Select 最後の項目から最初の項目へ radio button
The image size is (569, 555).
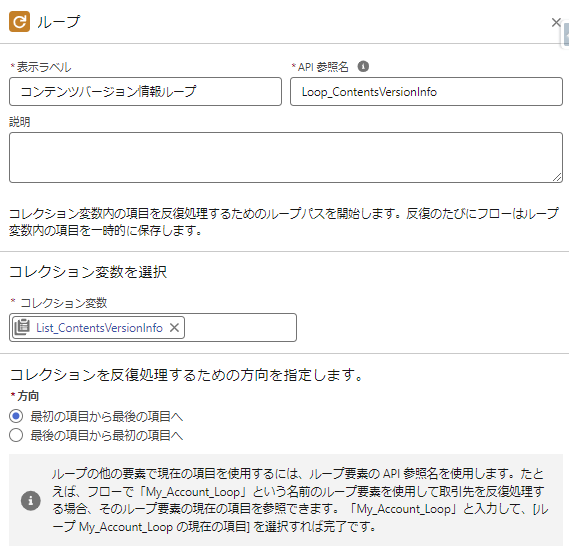(x=16, y=435)
